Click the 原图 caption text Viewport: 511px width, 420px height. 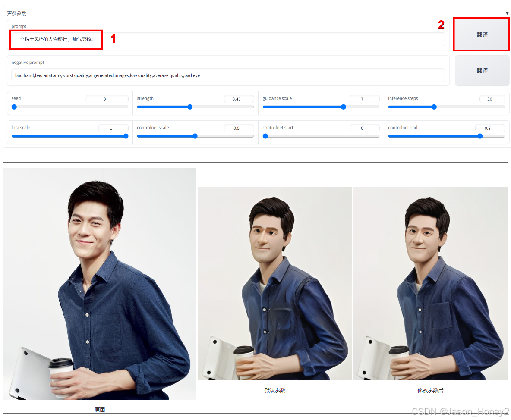(x=100, y=410)
